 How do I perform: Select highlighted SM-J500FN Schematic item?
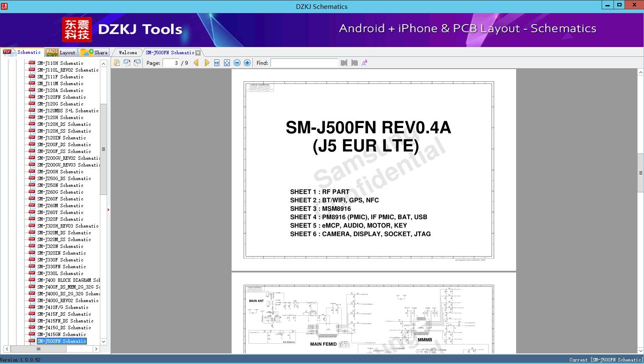61,341
